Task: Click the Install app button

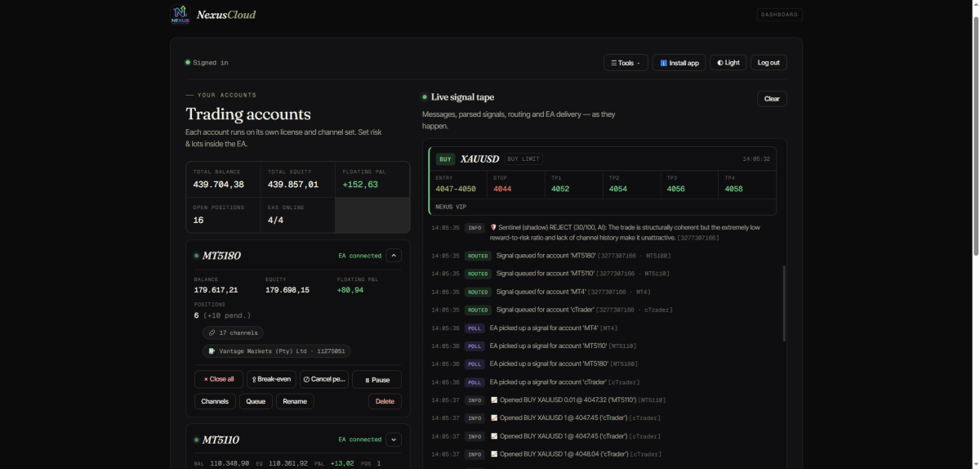Action: [679, 63]
